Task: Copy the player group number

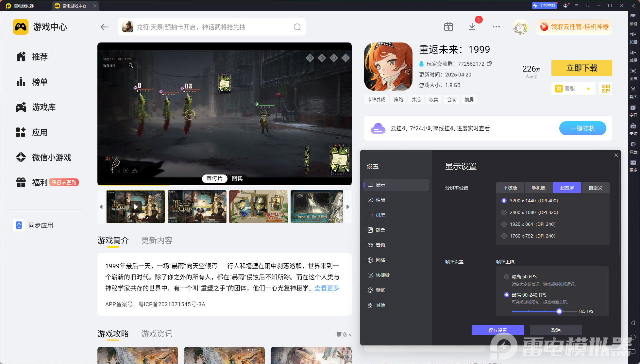Action: pyautogui.click(x=489, y=64)
